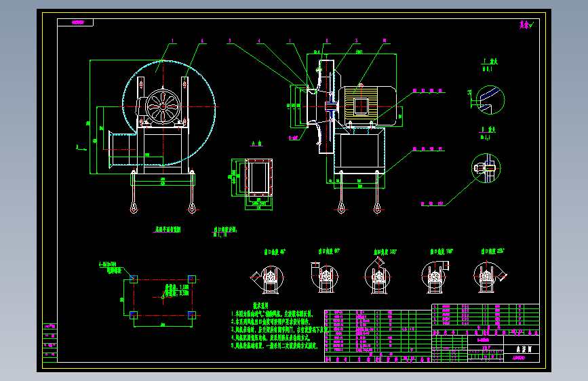The image size is (588, 381).
Task: Select balloon number 3 above the side view
Action: point(356,41)
